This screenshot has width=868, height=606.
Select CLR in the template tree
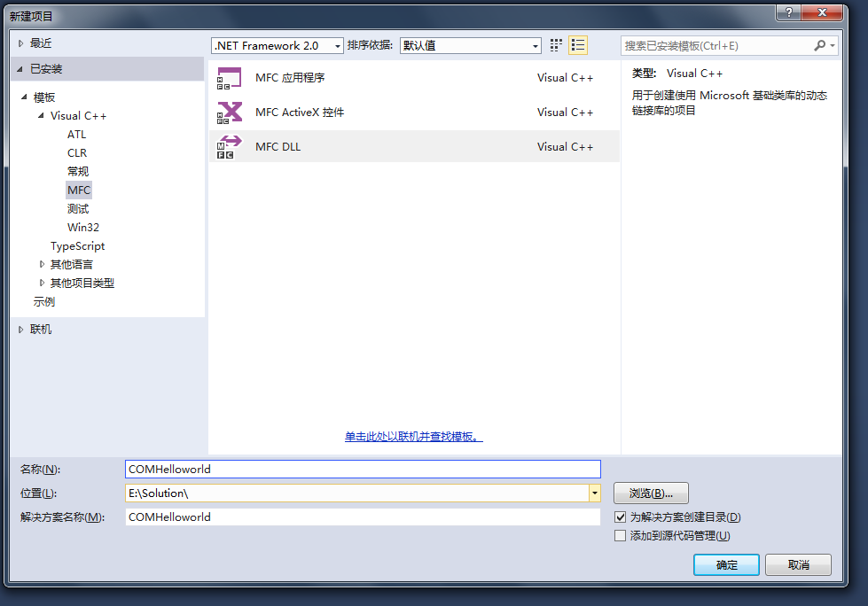pos(77,153)
